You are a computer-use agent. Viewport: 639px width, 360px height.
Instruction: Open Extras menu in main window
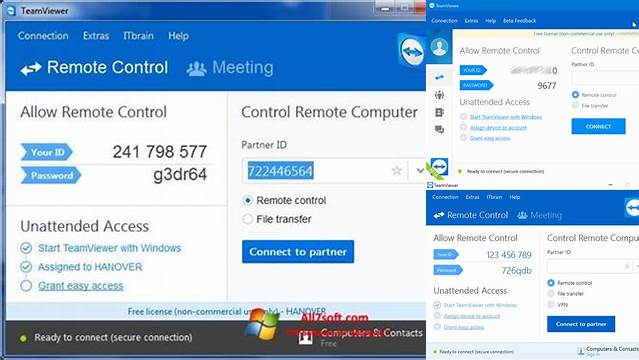(96, 36)
